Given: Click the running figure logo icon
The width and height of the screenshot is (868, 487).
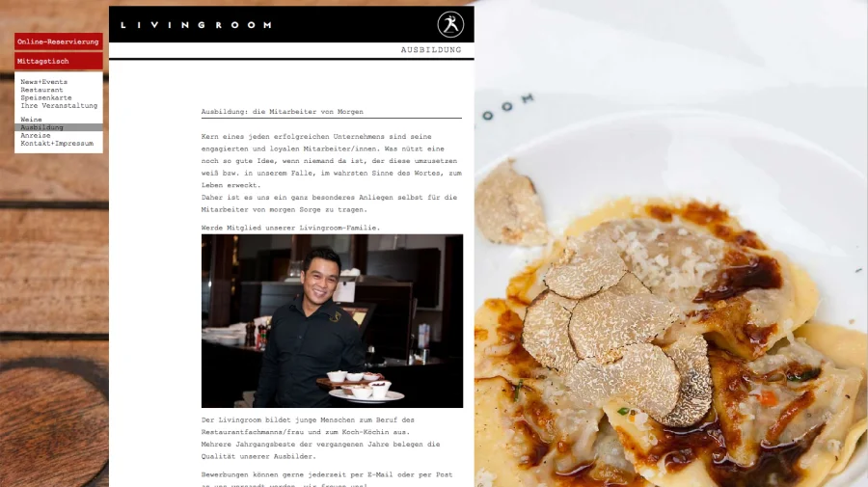Looking at the screenshot, I should [x=450, y=24].
